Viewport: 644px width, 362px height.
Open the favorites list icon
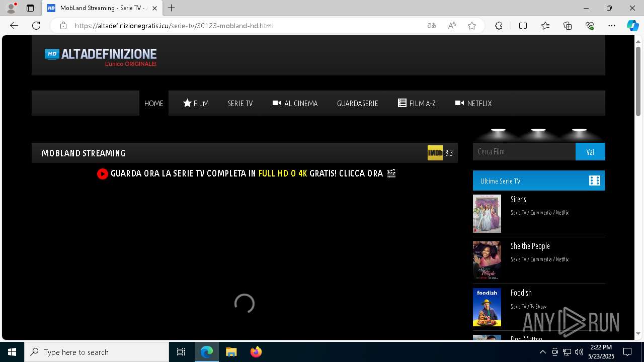[545, 26]
